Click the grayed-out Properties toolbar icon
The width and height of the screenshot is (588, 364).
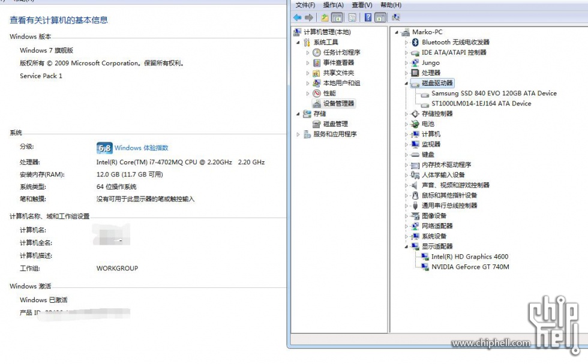pyautogui.click(x=352, y=17)
